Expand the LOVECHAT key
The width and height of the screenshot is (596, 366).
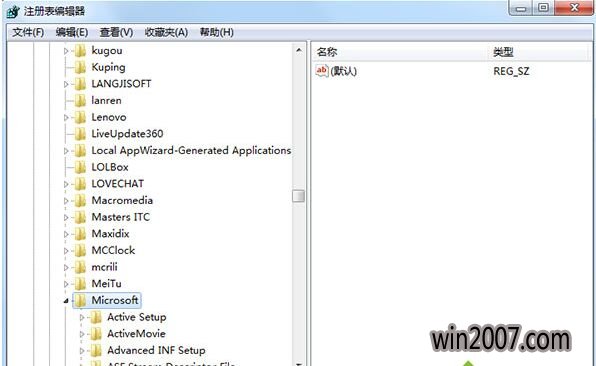[66, 184]
